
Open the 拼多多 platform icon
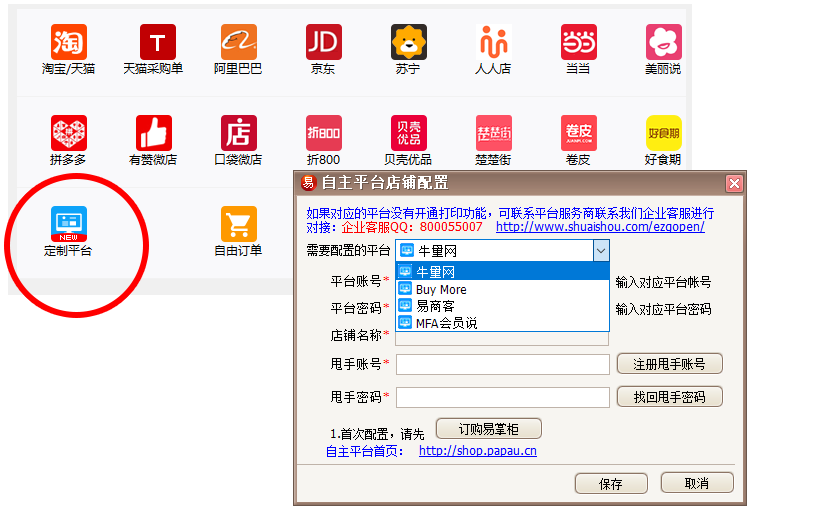click(69, 133)
